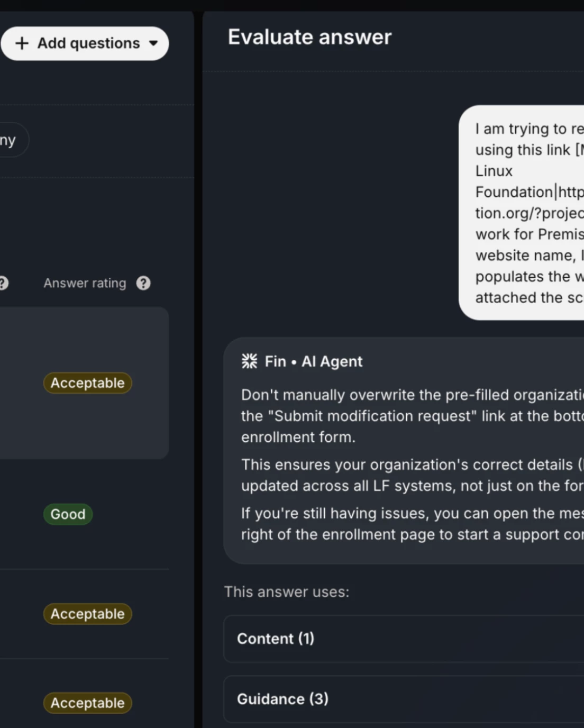The width and height of the screenshot is (584, 728).
Task: Click the Evaluate answer panel heading
Action: pyautogui.click(x=309, y=37)
